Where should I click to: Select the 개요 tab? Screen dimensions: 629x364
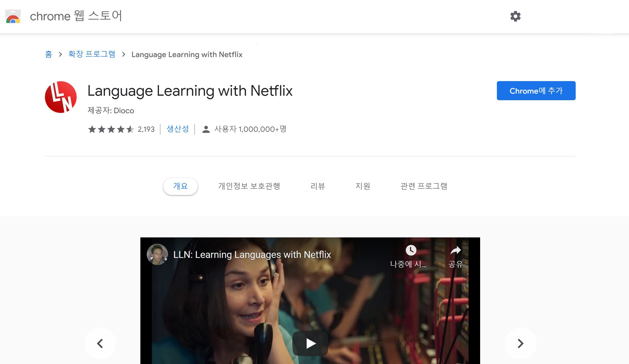coord(180,186)
